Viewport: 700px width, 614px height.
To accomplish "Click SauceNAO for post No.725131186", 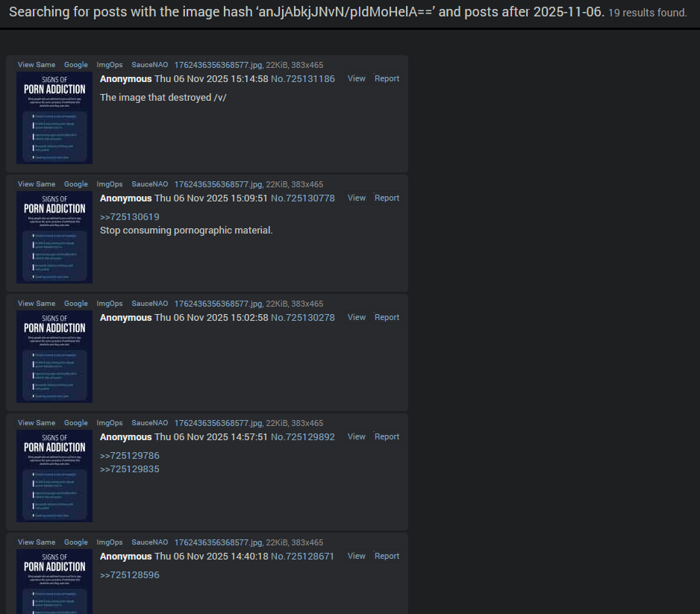I will pyautogui.click(x=149, y=65).
